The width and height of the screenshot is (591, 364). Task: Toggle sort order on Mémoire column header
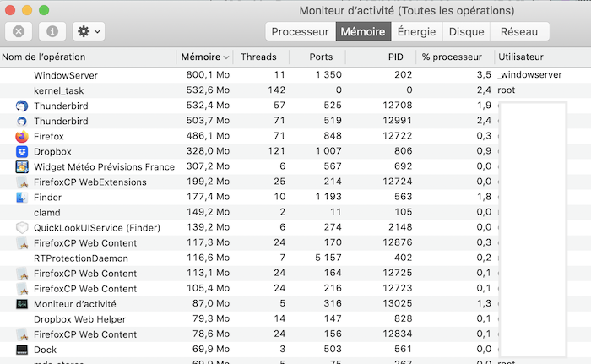point(204,57)
